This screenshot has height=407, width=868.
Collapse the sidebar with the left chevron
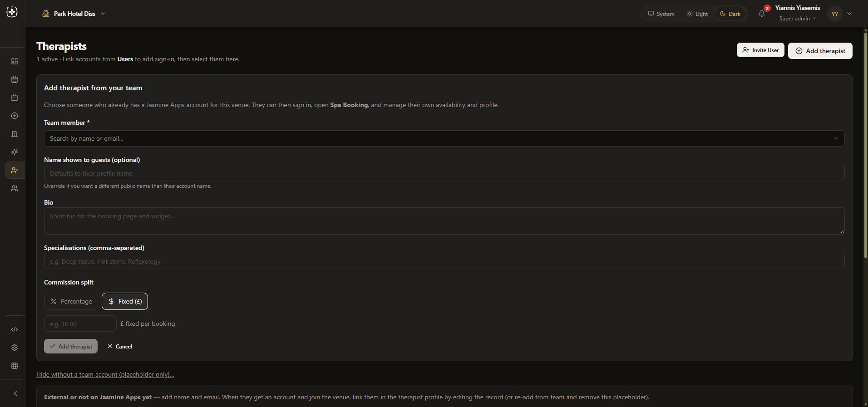[x=15, y=393]
